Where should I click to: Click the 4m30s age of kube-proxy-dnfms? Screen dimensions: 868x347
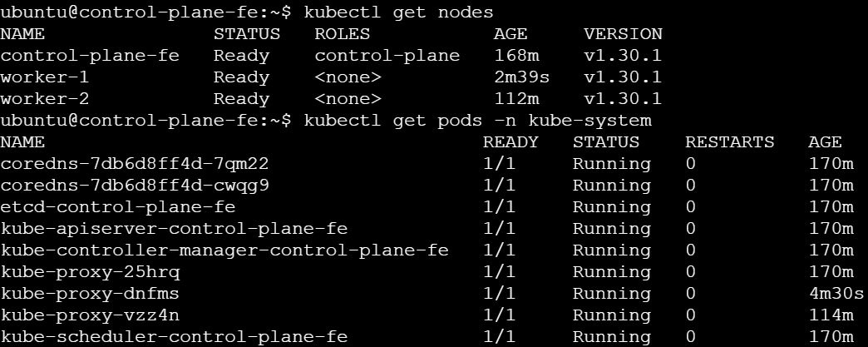pyautogui.click(x=836, y=294)
